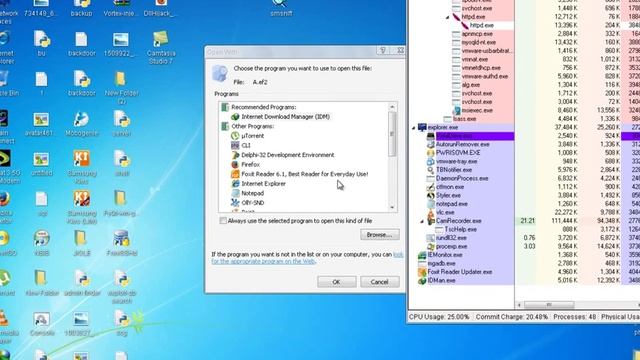Select the 1509922_ image file icon
This screenshot has height=360, width=640.
121,44
